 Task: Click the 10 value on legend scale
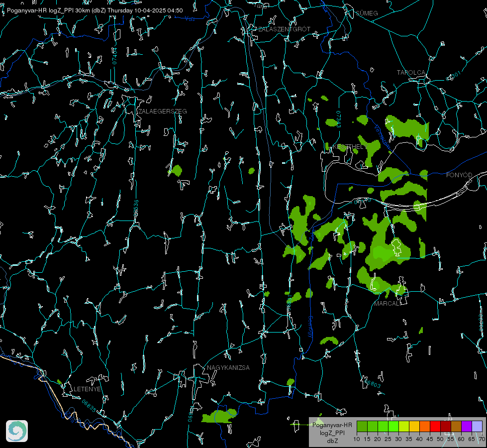tap(357, 440)
